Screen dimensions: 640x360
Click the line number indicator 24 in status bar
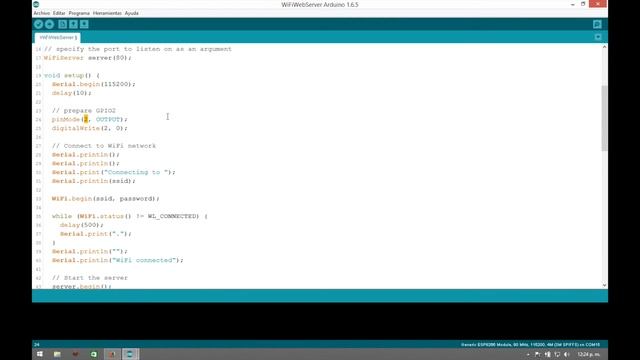click(x=37, y=345)
